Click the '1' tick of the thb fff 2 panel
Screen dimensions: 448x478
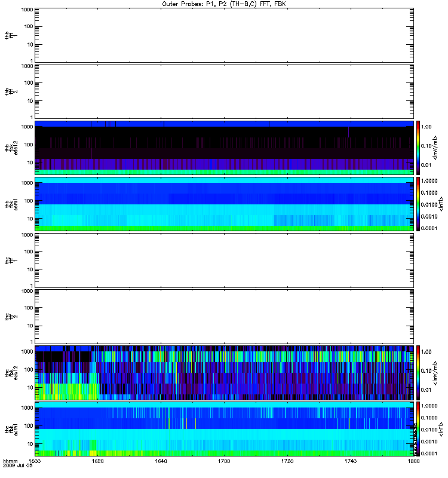coord(32,117)
